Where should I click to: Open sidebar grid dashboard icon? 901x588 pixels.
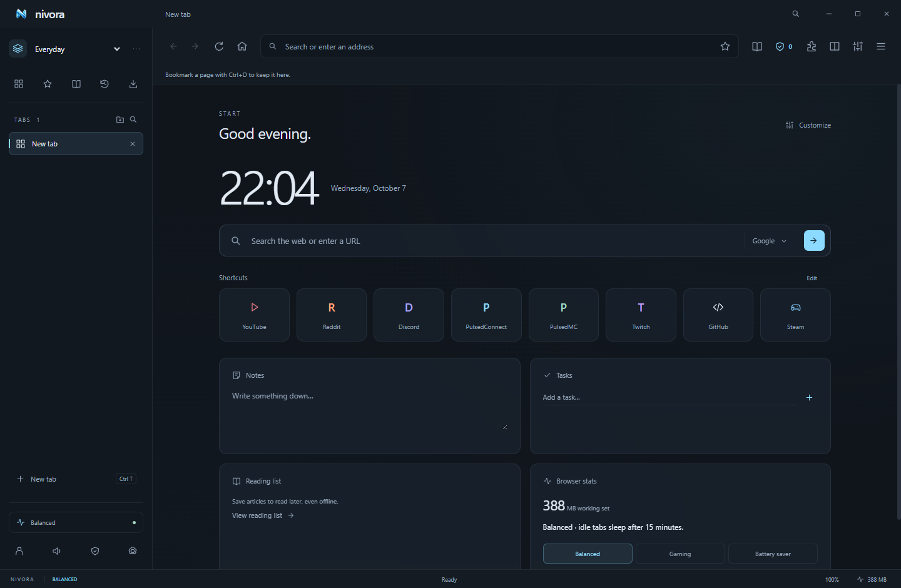(x=19, y=84)
